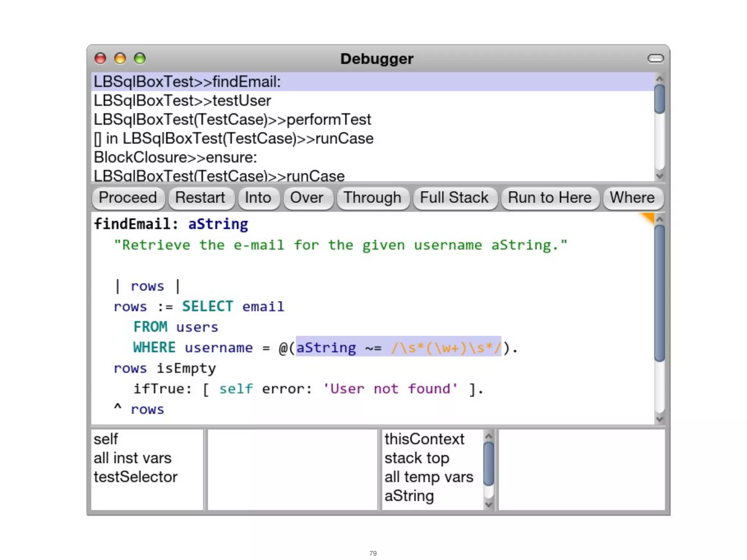This screenshot has width=747, height=560.
Task: Step Into the current message
Action: coord(258,198)
